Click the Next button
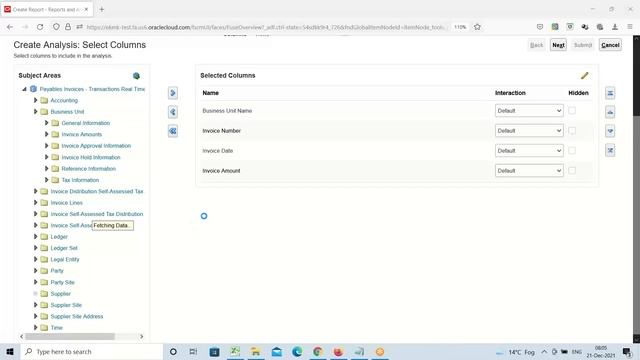This screenshot has height=360, width=640. (x=558, y=45)
